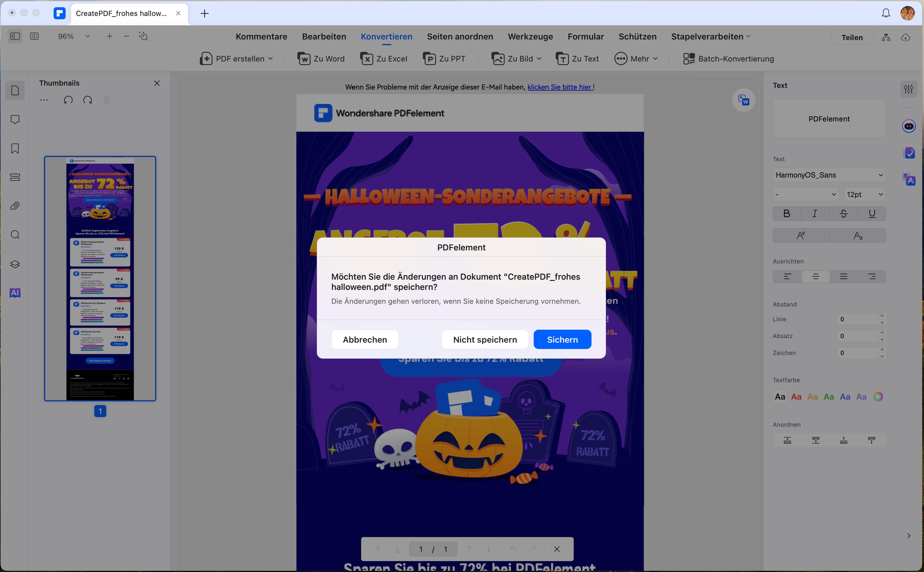The image size is (924, 572).
Task: Toggle the sidebar panel view icon
Action: [15, 36]
